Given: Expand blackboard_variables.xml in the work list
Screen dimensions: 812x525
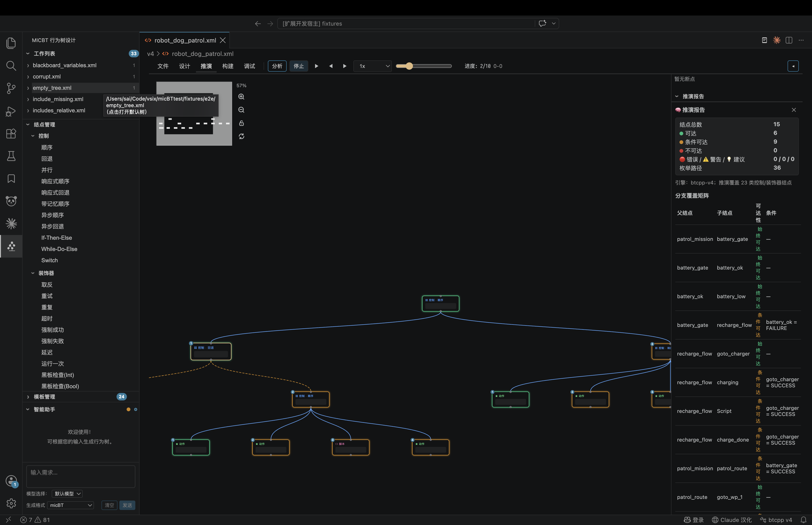Looking at the screenshot, I should 28,65.
